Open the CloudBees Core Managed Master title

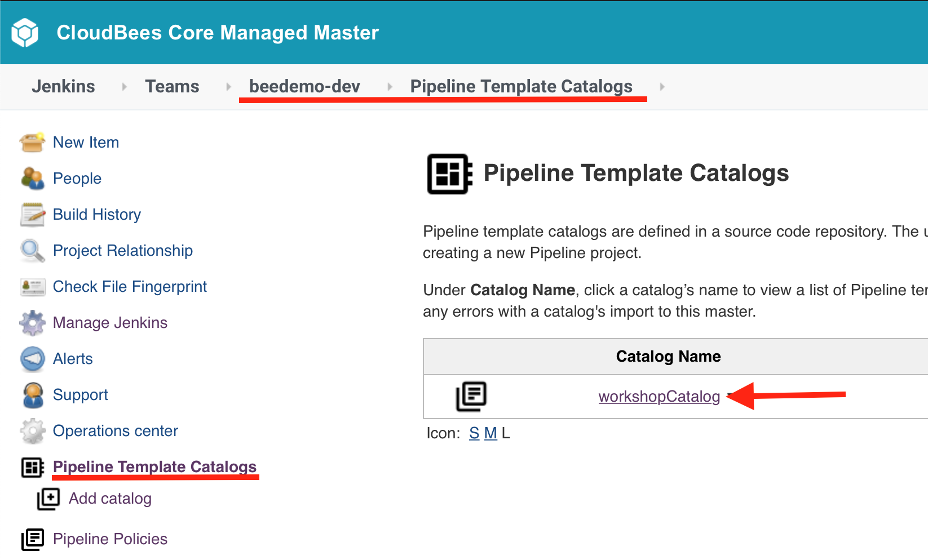point(218,33)
